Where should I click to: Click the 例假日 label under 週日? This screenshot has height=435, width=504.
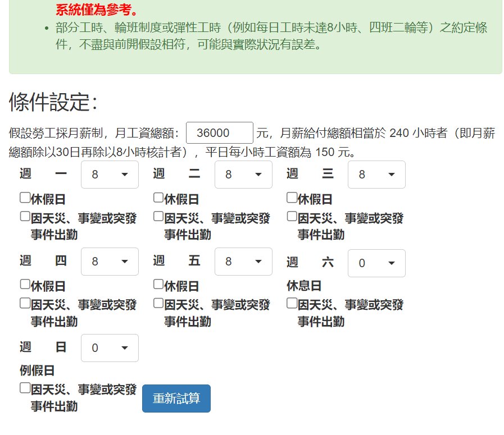click(37, 370)
